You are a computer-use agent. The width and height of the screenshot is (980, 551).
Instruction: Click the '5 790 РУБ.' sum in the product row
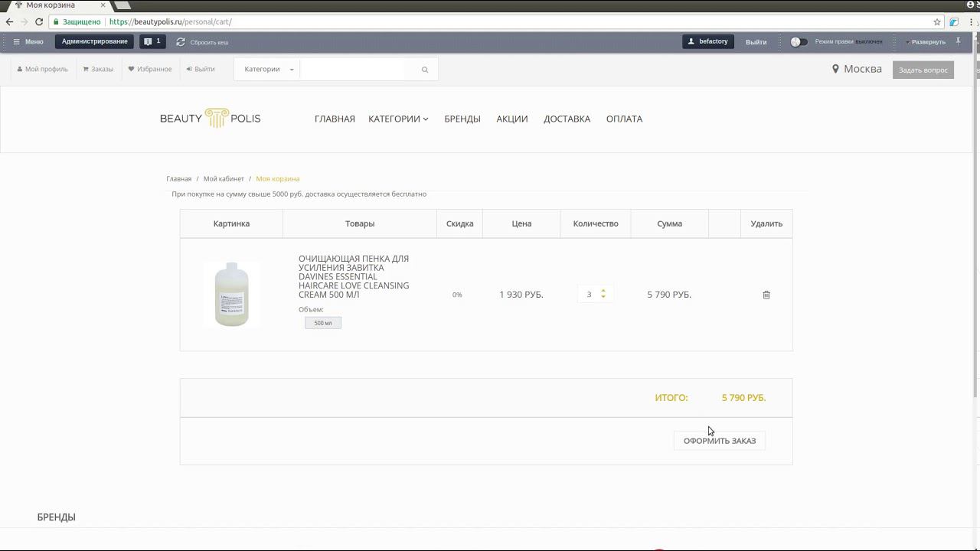click(669, 295)
